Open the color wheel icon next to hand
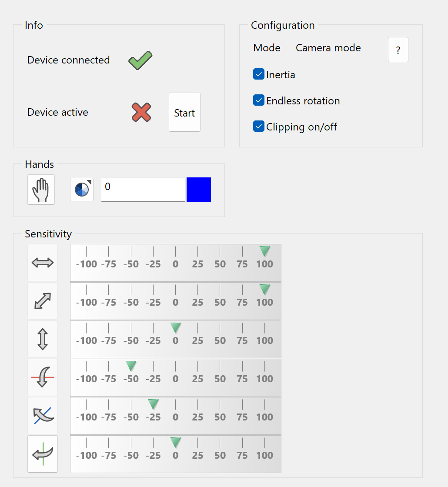This screenshot has width=448, height=487. (81, 189)
